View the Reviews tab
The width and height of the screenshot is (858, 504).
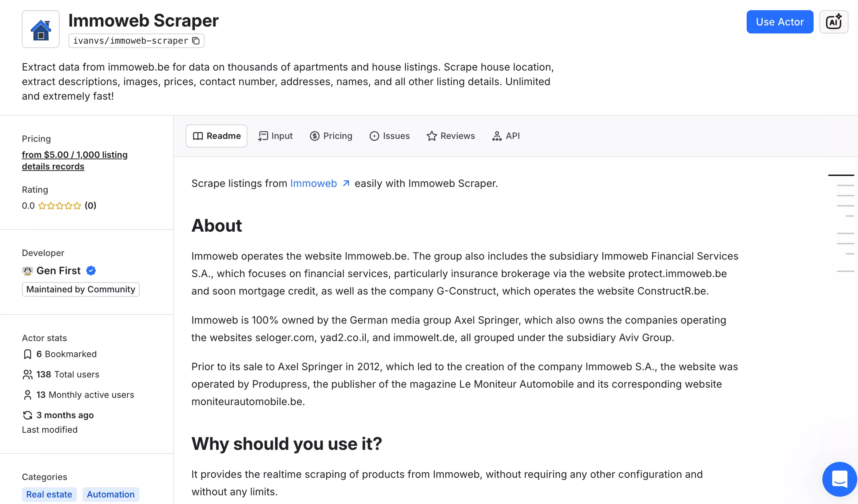451,136
